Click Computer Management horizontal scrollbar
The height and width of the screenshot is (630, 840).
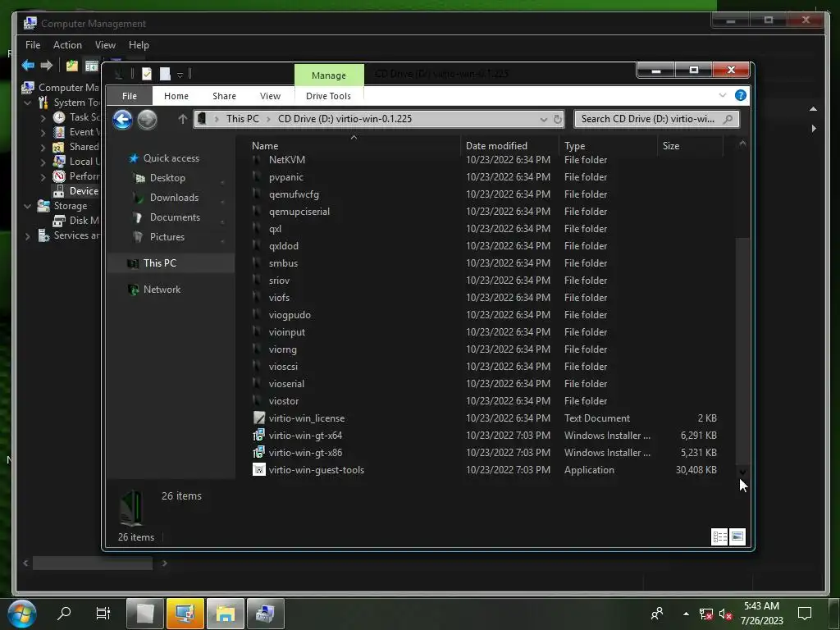click(93, 563)
